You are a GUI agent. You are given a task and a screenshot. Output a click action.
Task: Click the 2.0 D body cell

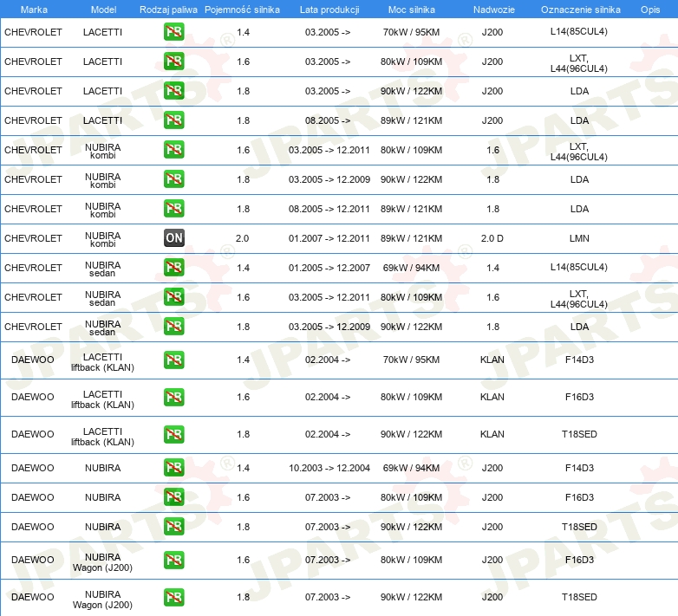(x=492, y=238)
